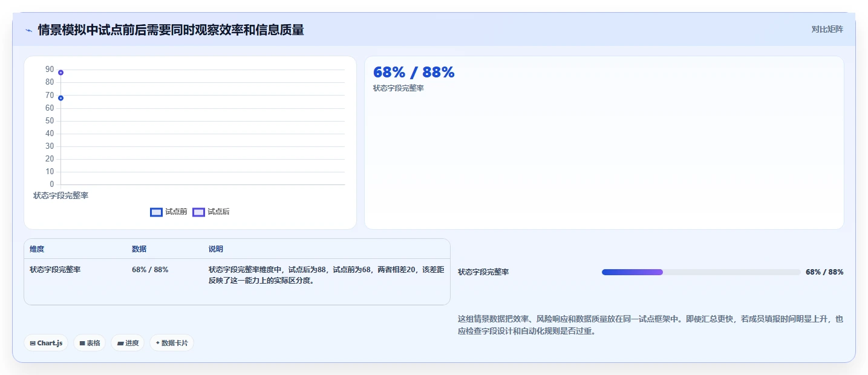This screenshot has height=375, width=868.
Task: Click the 维度 column header
Action: (37, 249)
